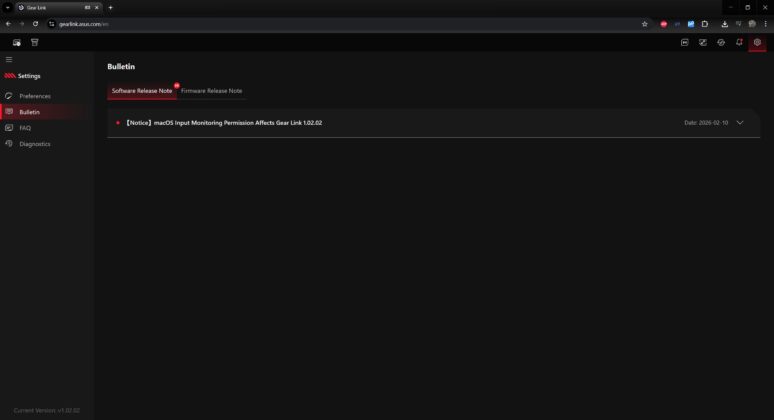
Task: Switch to Software Release Note tab
Action: pos(142,91)
